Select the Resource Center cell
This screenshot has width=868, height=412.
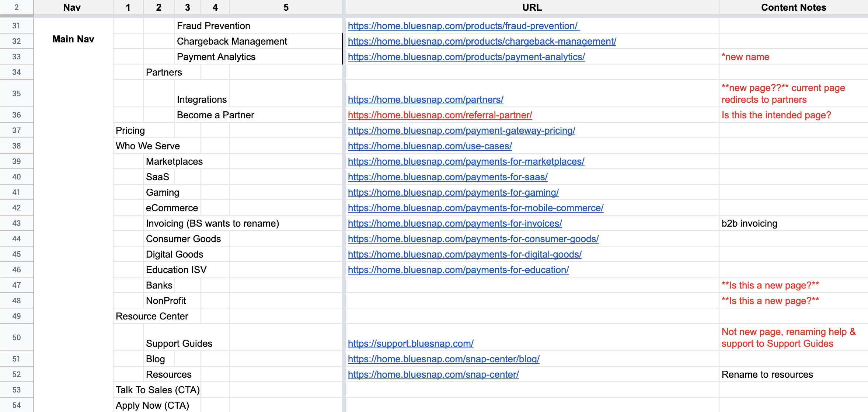[x=152, y=316]
